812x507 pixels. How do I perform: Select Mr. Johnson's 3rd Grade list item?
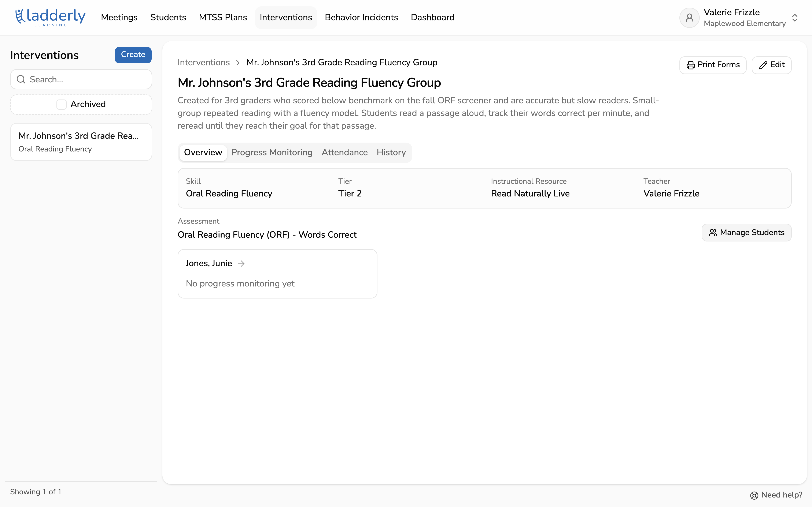click(x=81, y=142)
